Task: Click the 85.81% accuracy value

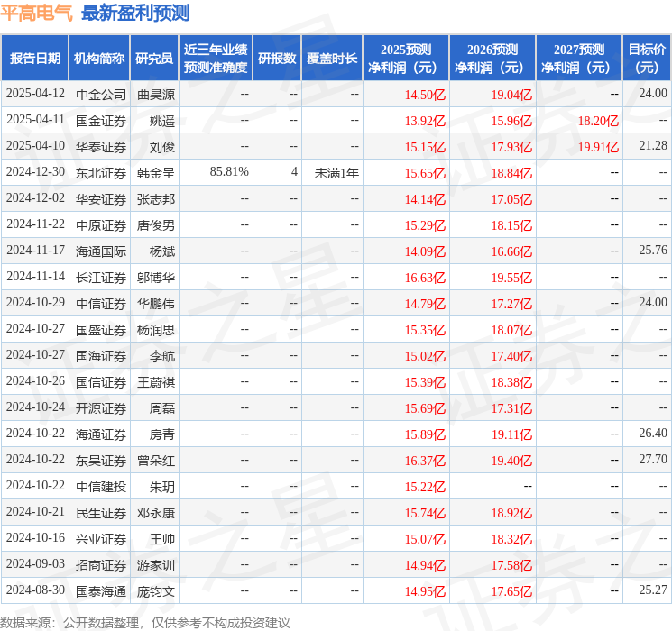Action: coord(229,171)
